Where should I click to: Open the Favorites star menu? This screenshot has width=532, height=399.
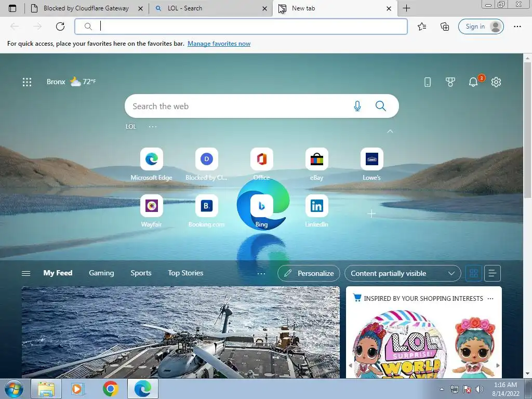tap(422, 26)
